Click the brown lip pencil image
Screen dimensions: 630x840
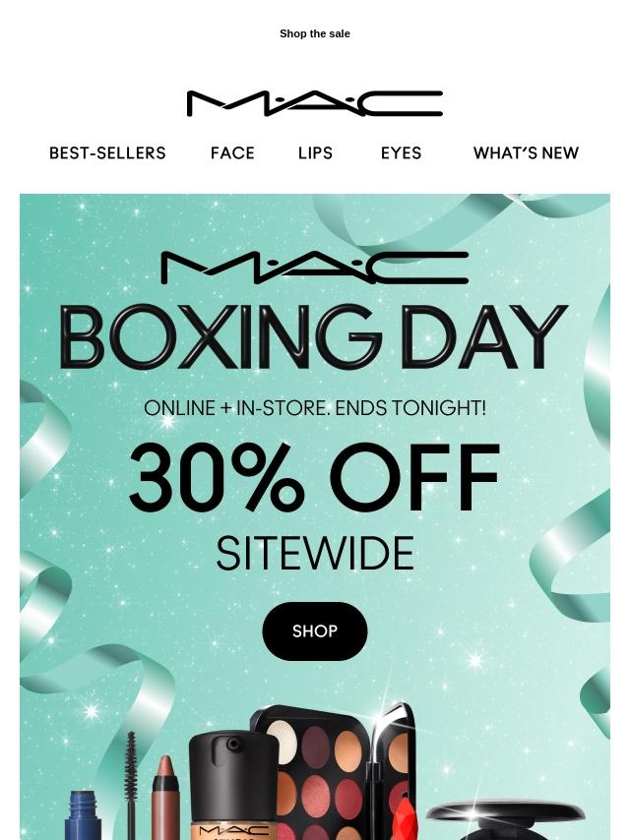164,798
